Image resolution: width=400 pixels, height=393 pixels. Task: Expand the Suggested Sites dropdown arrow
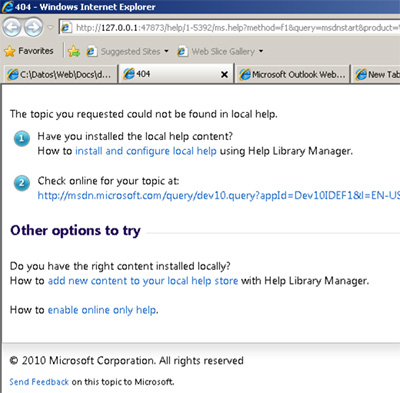166,51
